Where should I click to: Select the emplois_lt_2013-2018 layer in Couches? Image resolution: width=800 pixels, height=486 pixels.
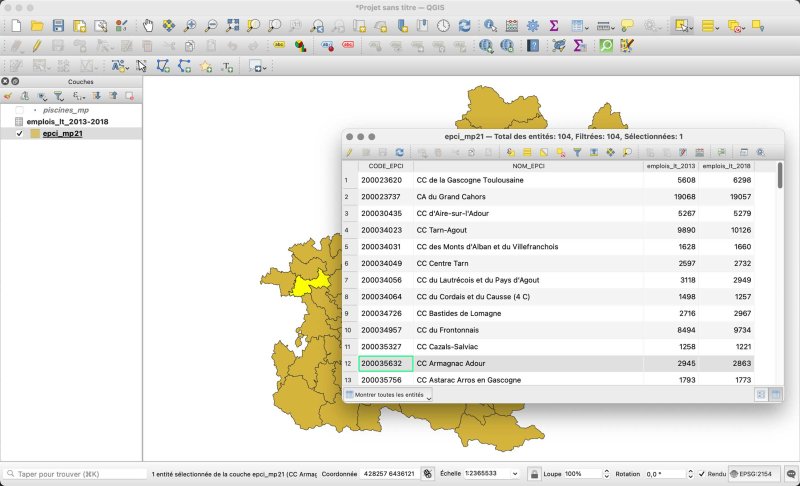tap(68, 121)
